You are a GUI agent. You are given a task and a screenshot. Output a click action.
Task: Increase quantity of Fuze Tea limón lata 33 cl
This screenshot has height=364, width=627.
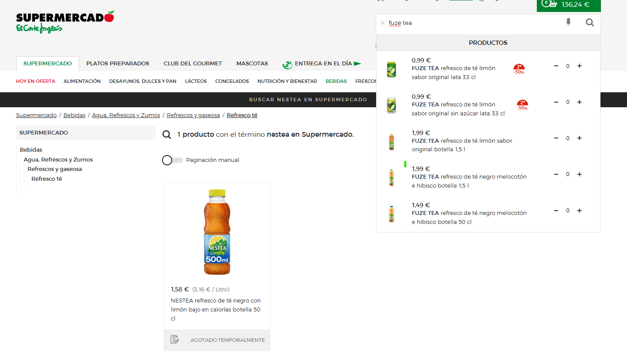580,66
